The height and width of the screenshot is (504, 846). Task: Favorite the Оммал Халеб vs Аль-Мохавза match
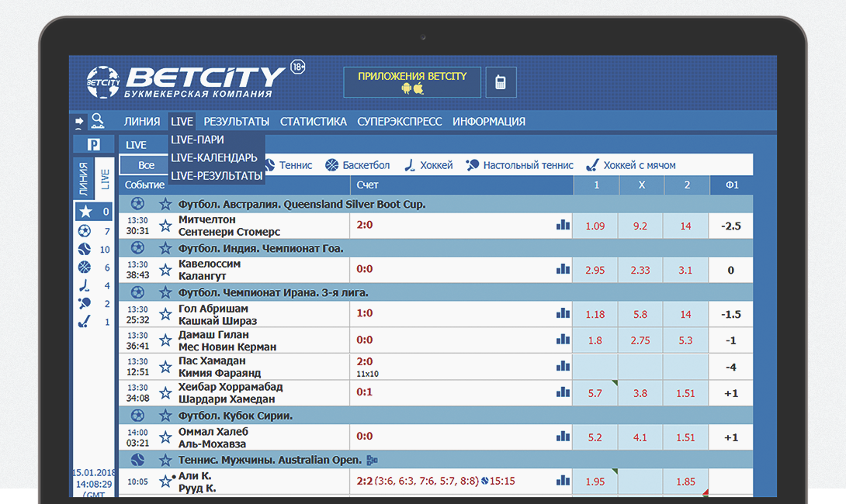(165, 437)
